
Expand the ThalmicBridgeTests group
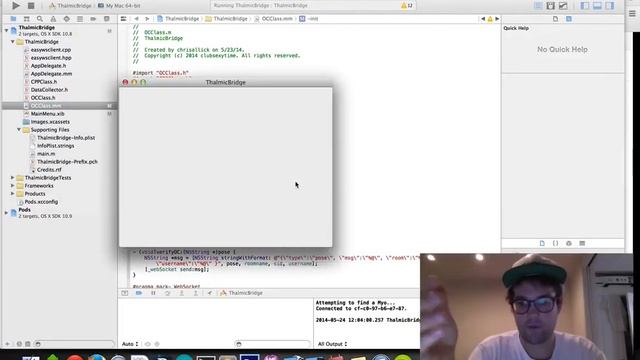click(x=13, y=178)
